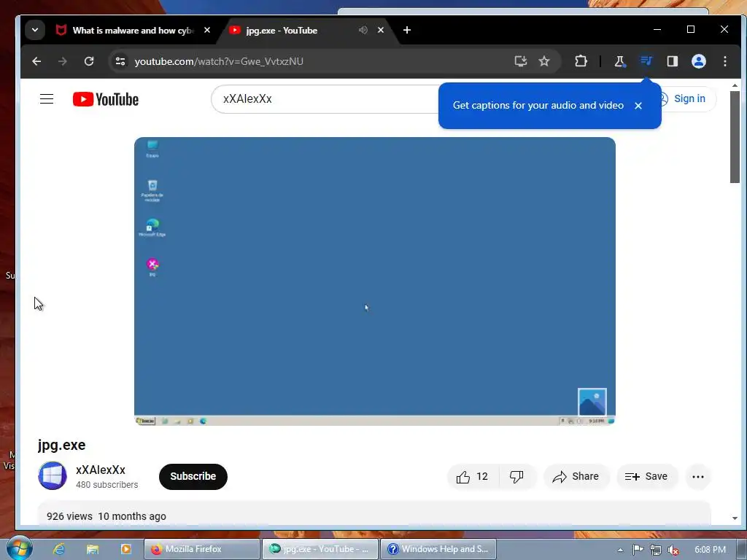Bookmark this page with the star icon

click(x=544, y=61)
